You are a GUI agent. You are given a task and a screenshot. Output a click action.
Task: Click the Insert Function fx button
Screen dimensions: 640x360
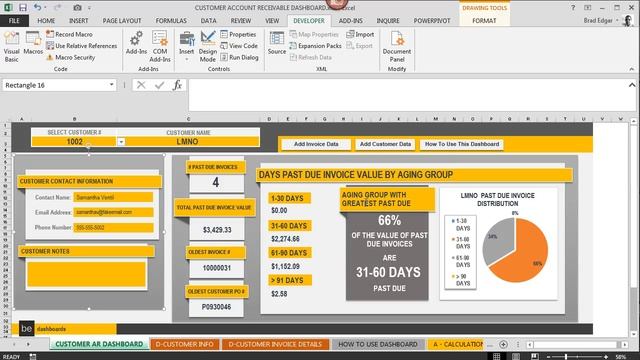click(178, 85)
